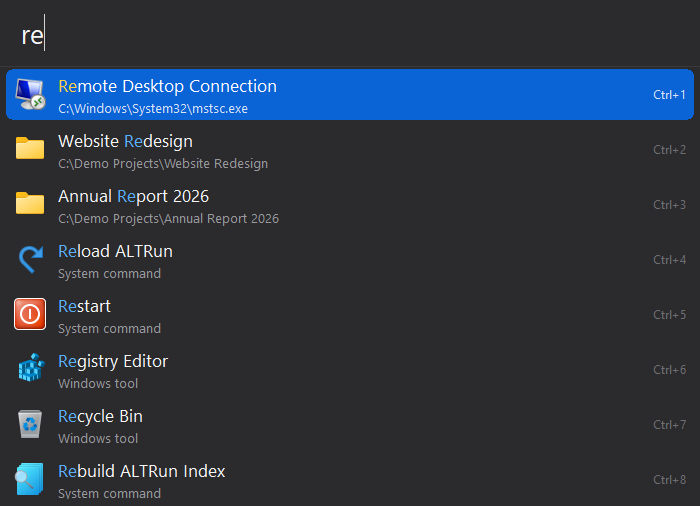Click the Ctrl+6 shortcut label
The image size is (700, 506).
pos(669,369)
